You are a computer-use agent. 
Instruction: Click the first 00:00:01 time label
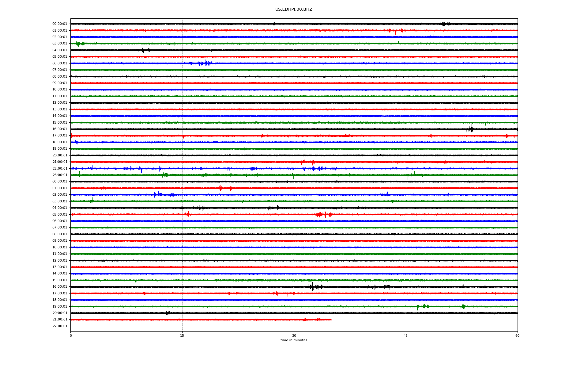click(60, 24)
